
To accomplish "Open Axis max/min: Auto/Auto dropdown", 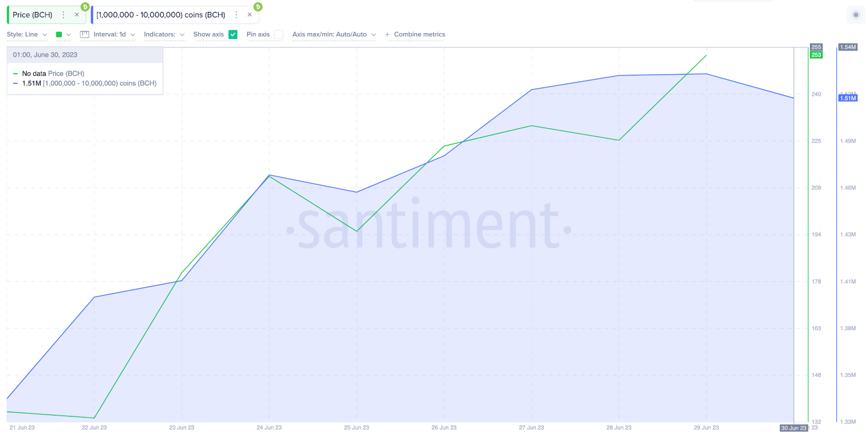I will [x=334, y=34].
